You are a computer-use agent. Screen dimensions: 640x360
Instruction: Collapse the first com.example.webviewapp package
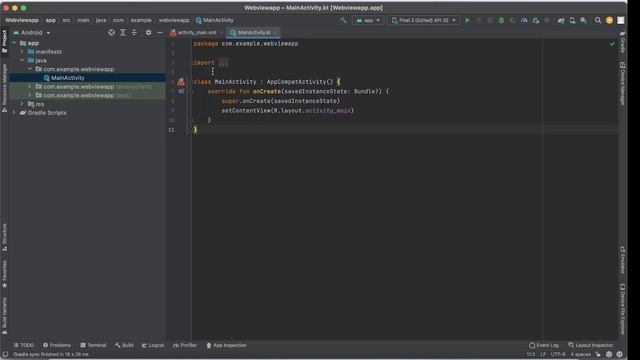[x=30, y=69]
